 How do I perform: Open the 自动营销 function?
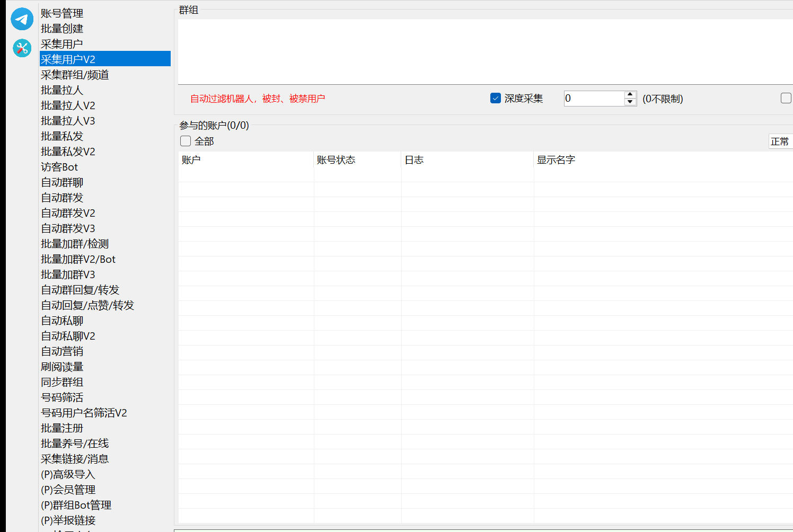(x=105, y=351)
